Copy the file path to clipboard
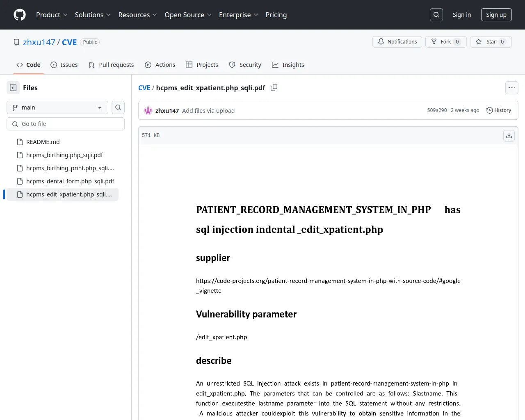This screenshot has width=525, height=420. (x=274, y=88)
